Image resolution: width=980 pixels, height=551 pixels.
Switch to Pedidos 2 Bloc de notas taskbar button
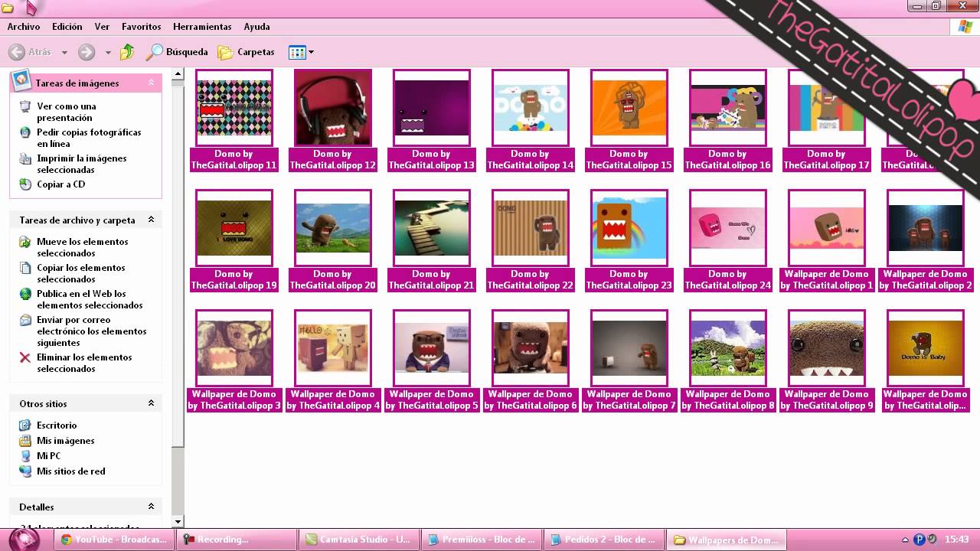(603, 540)
